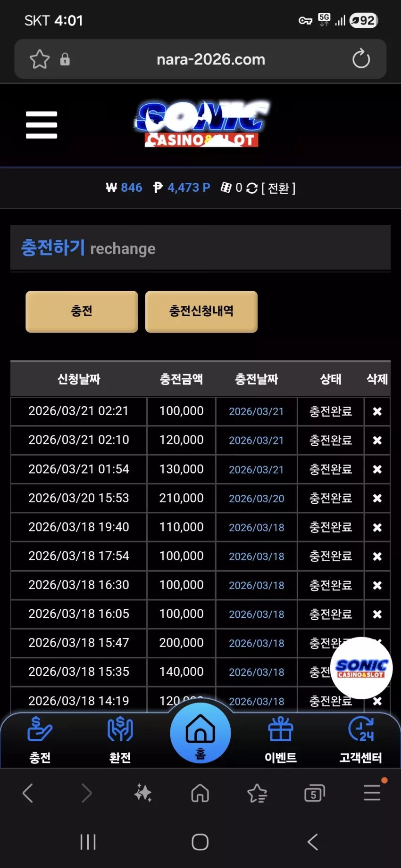This screenshot has height=868, width=401.
Task: Open the browser three-line menu
Action: click(x=372, y=793)
